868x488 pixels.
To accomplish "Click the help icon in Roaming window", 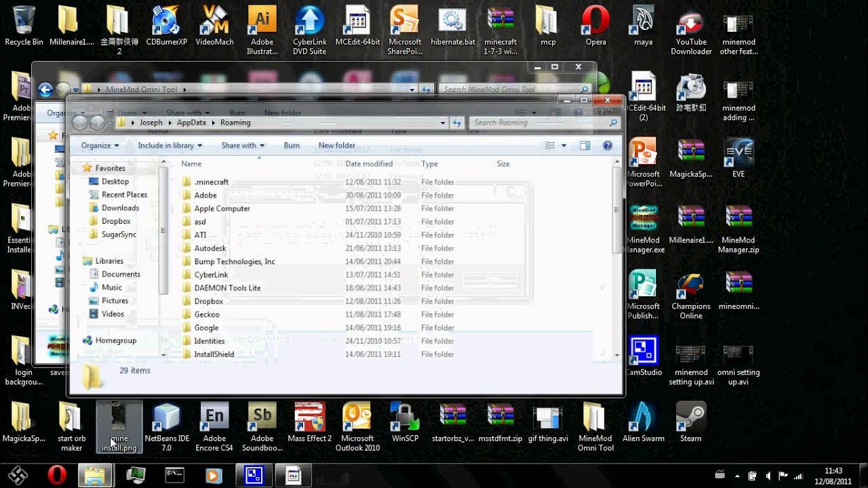I will [x=608, y=145].
